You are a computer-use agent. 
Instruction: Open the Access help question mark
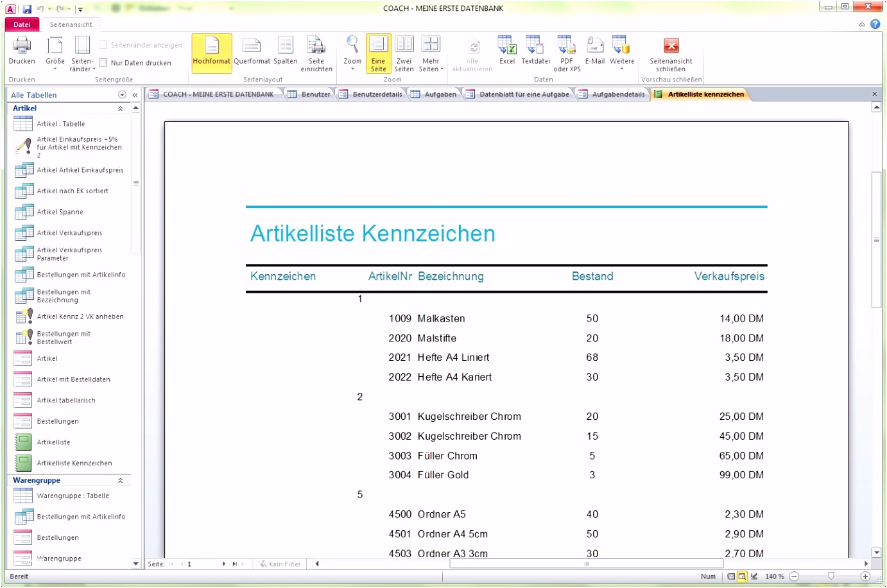(x=875, y=24)
